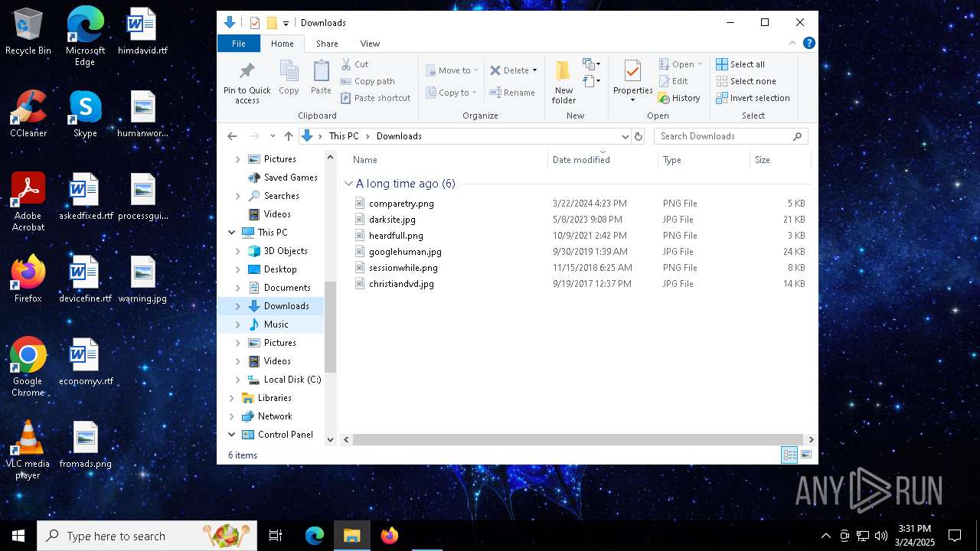
Task: Expand the Network tree node
Action: point(232,416)
